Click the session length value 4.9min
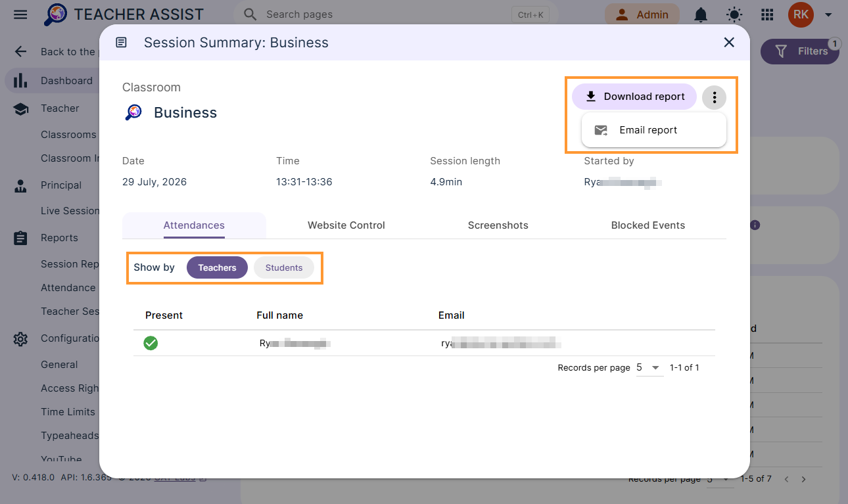Image resolution: width=848 pixels, height=504 pixels. (446, 182)
